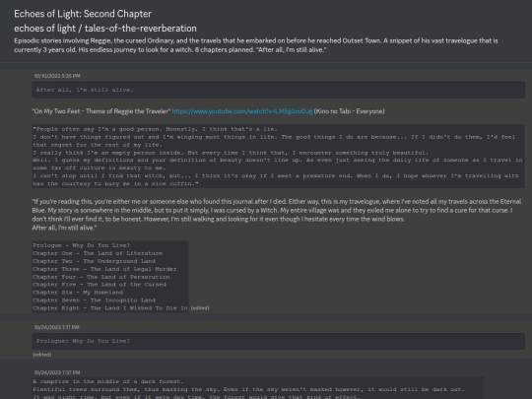This screenshot has height=399, width=532.
Task: Select the tales-of-the-reverberation channel path heading
Action: [x=105, y=29]
